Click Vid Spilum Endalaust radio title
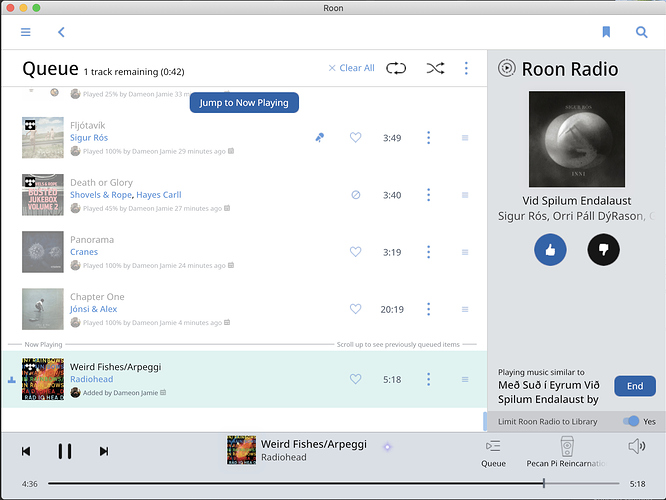Screen dimensions: 666x500 pyautogui.click(x=576, y=201)
